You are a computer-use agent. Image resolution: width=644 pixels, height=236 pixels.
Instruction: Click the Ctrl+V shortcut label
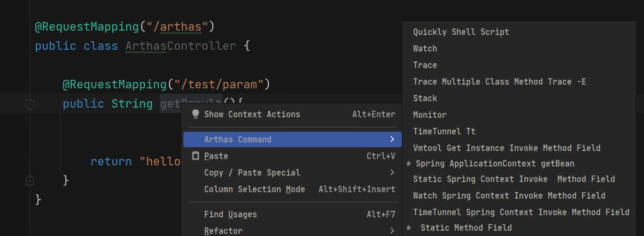381,156
